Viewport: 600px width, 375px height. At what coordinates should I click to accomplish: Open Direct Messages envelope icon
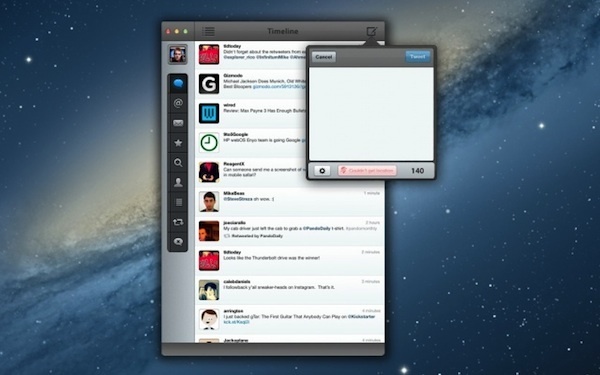178,123
